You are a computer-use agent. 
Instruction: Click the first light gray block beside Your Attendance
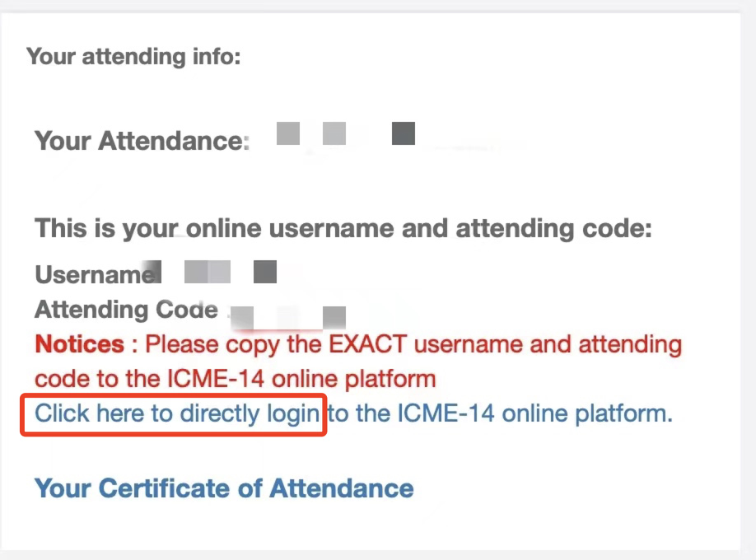(x=288, y=133)
